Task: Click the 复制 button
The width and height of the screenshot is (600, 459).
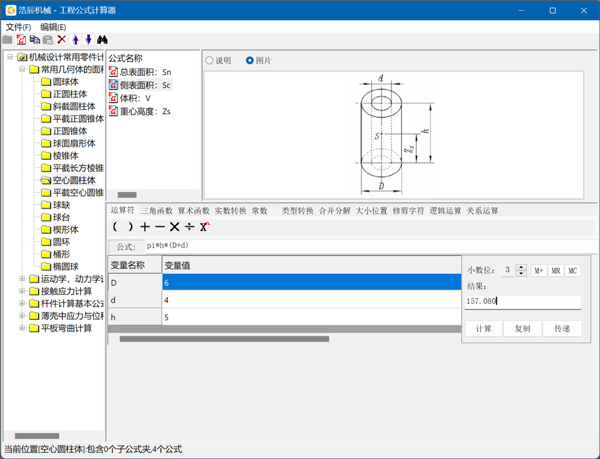Action: click(522, 329)
